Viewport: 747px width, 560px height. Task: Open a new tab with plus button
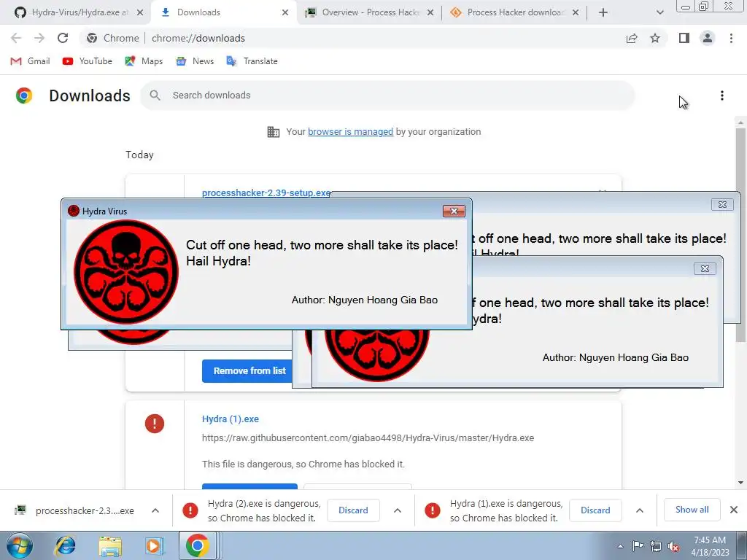coord(603,12)
